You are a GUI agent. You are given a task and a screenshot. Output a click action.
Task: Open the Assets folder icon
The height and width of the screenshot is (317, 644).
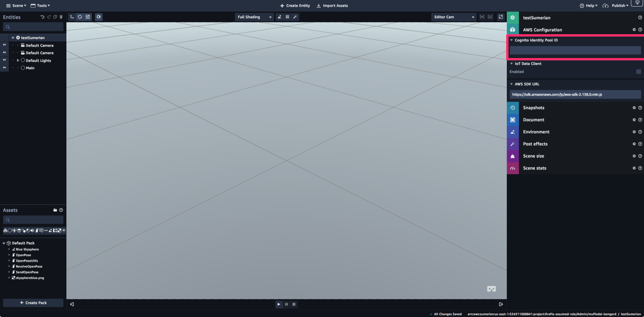(55, 210)
